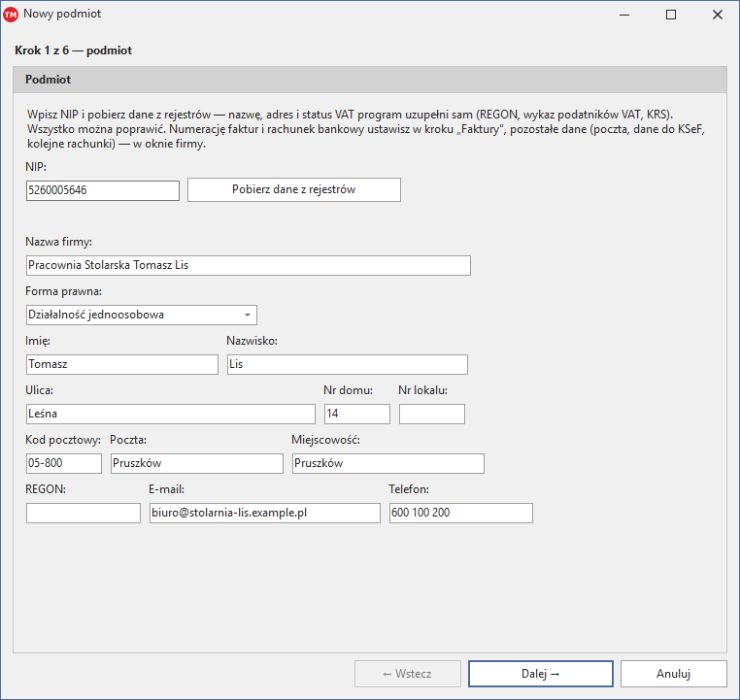The height and width of the screenshot is (700, 740).
Task: Maximize the Nowy podmiot window
Action: point(671,15)
